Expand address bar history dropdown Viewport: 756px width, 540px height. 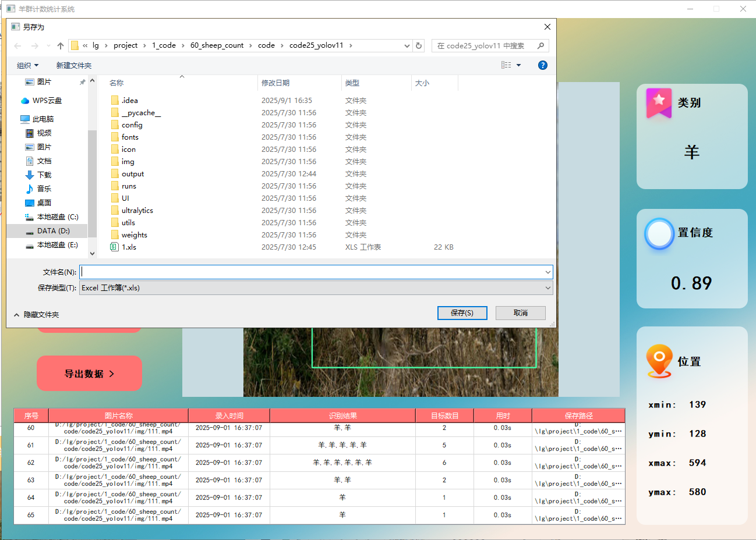coord(407,45)
